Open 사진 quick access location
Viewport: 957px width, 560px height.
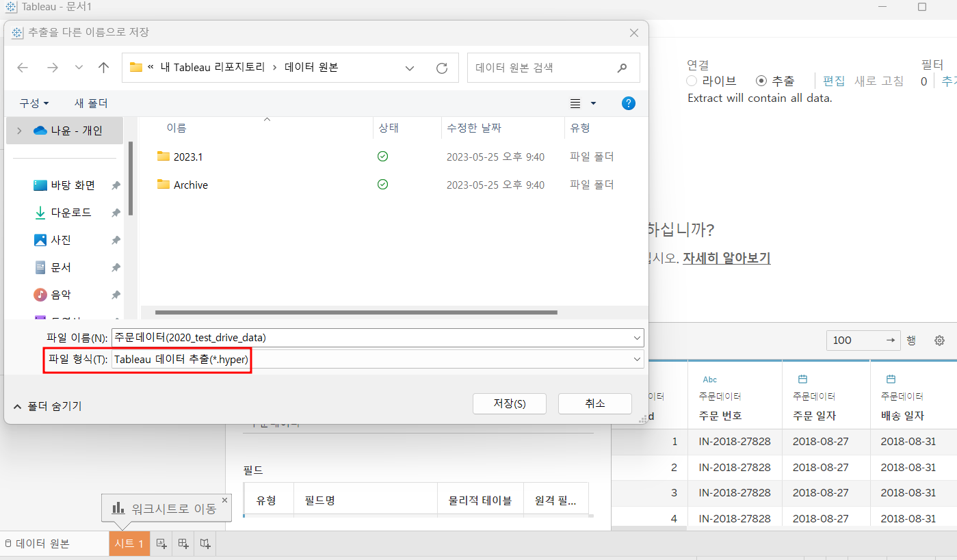[52, 240]
